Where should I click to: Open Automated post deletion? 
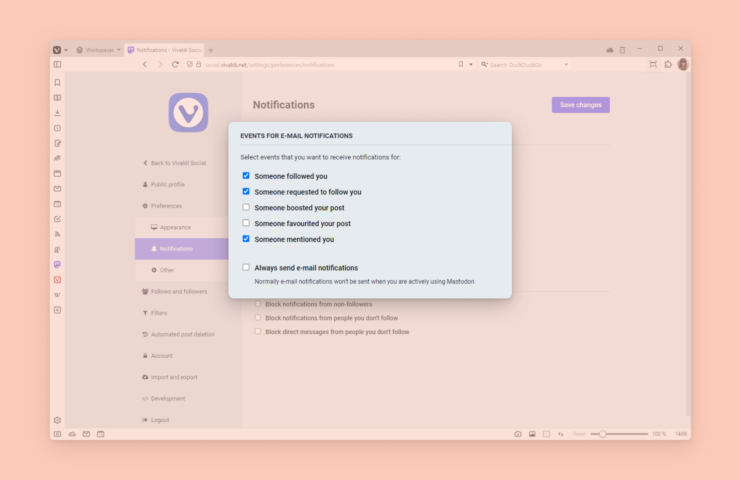pos(178,334)
